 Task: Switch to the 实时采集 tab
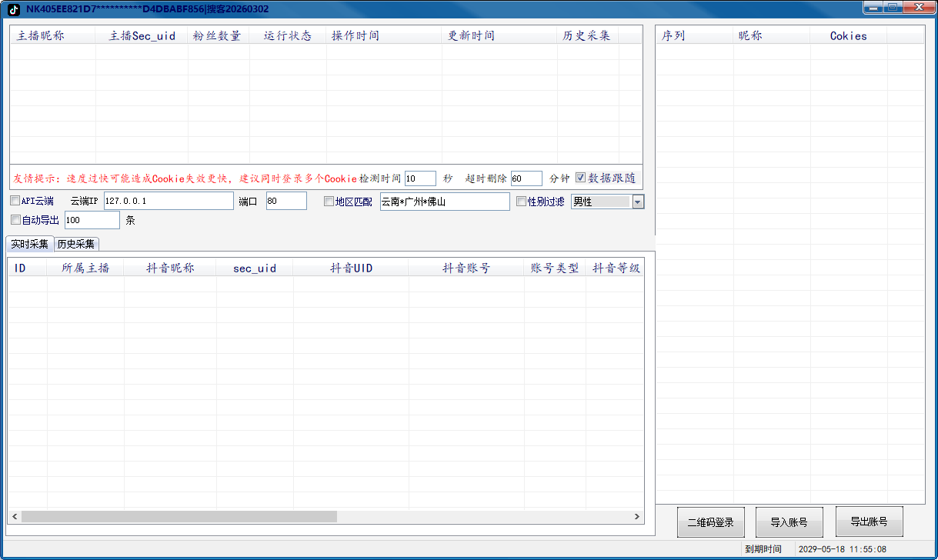pos(30,244)
